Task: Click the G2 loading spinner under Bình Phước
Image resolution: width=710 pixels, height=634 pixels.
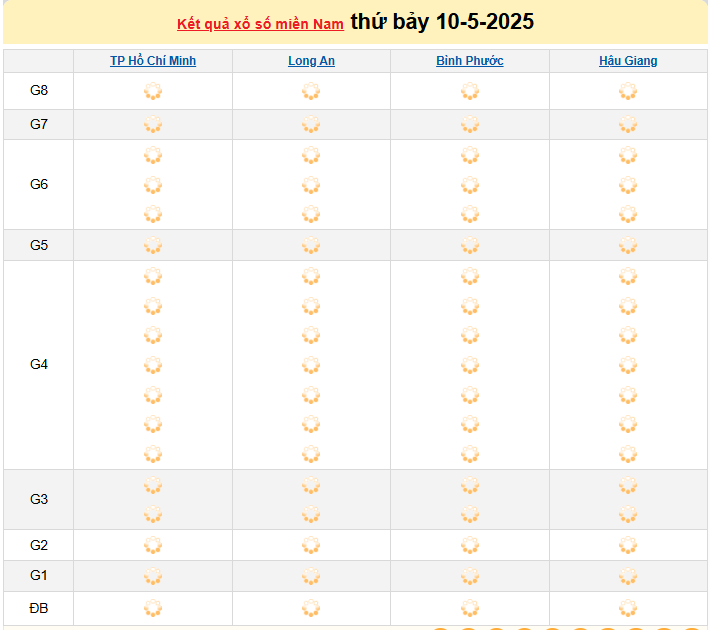Action: [470, 545]
